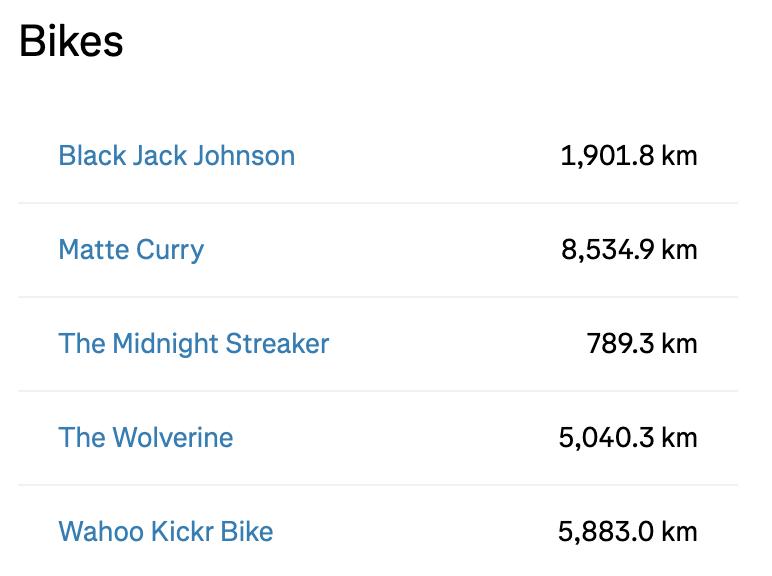Click the 5,883.0 km distance value
The height and width of the screenshot is (576, 772).
click(x=628, y=532)
